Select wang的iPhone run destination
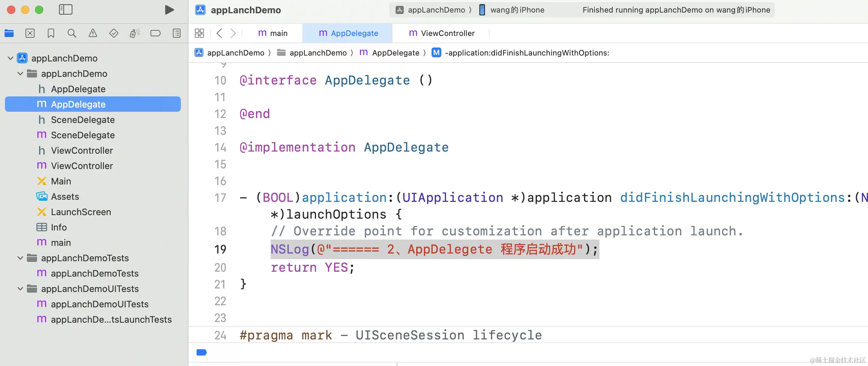Image resolution: width=868 pixels, height=366 pixels. tap(512, 10)
